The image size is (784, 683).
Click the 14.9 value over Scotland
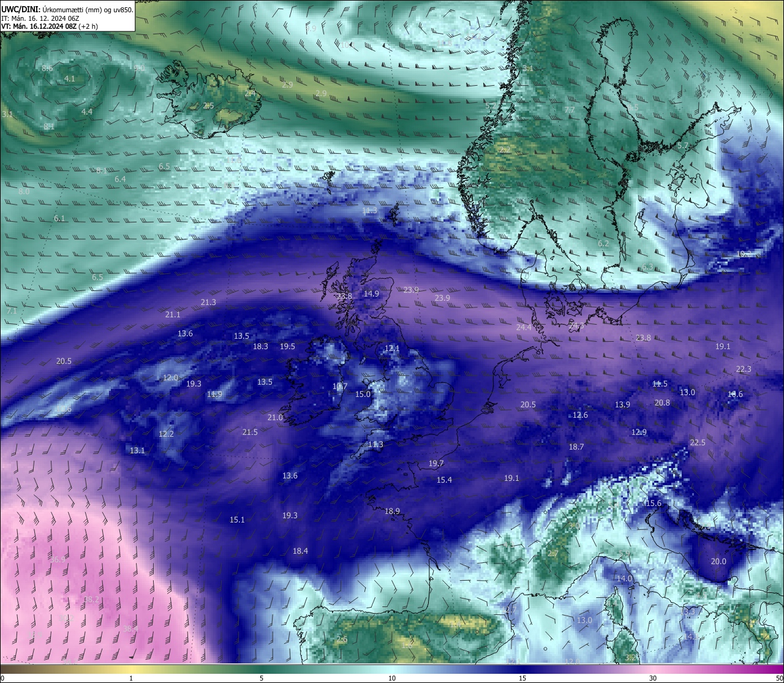click(x=371, y=293)
